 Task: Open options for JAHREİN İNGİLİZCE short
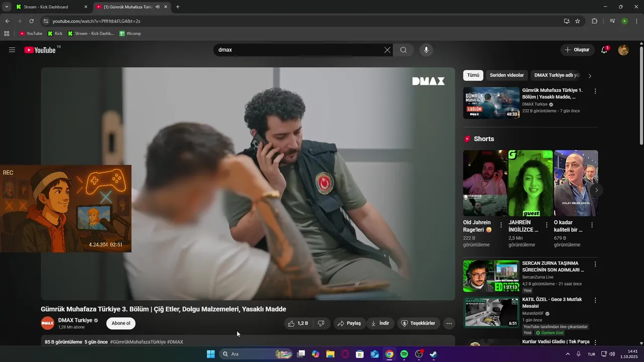click(546, 225)
